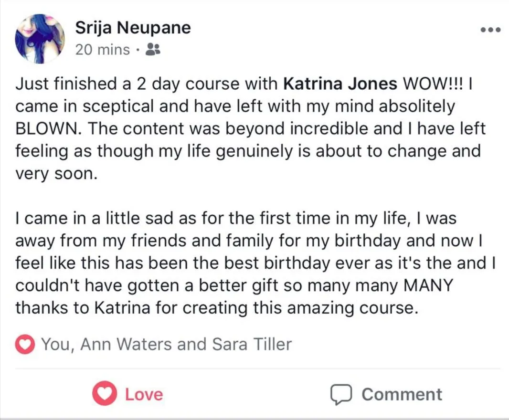Open the post's "20 mins" timestamp

tap(102, 49)
